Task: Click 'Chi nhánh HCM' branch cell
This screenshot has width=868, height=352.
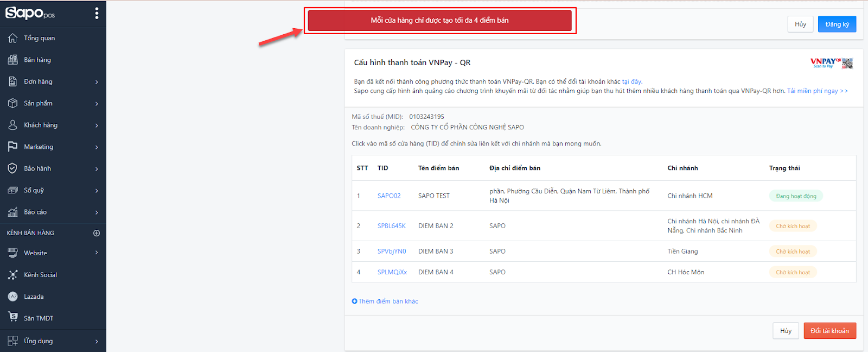Action: click(x=690, y=196)
